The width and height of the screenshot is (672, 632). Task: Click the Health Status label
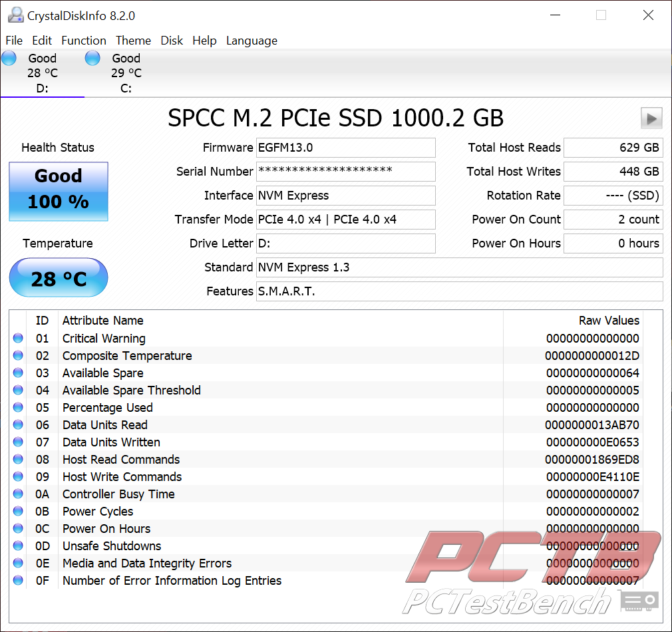pyautogui.click(x=58, y=148)
